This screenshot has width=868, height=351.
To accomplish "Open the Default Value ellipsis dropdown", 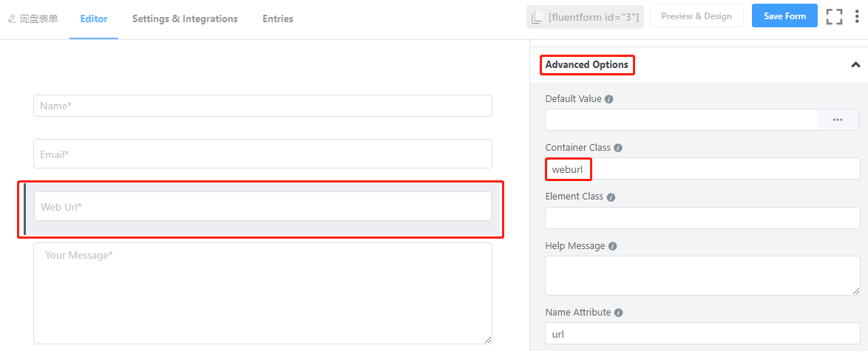I will (x=838, y=120).
